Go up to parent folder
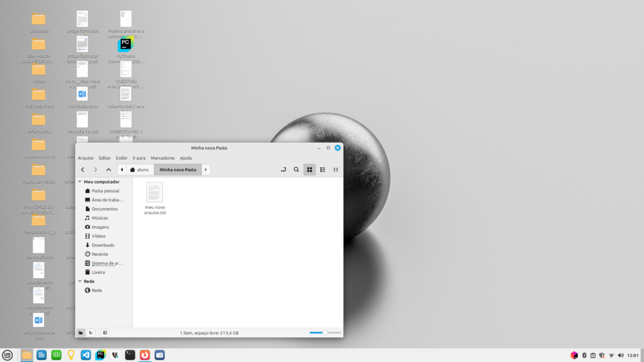Image resolution: width=644 pixels, height=362 pixels. tap(108, 170)
